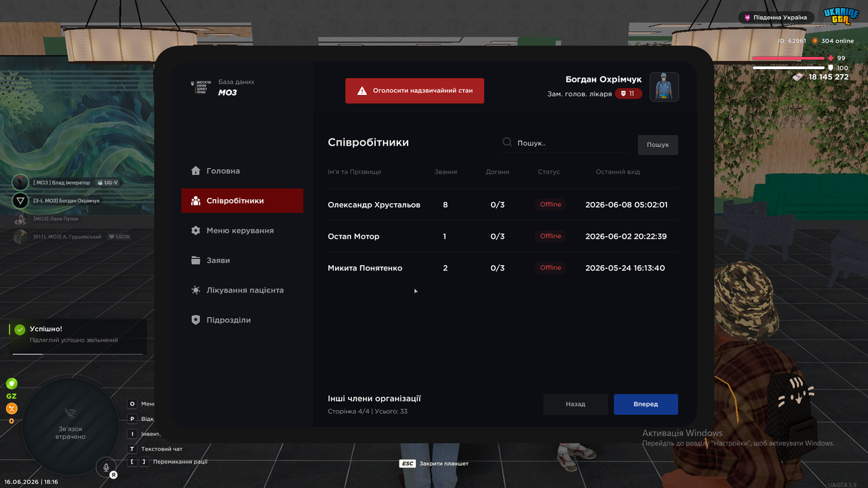Click the signal lost wifi icon

click(70, 413)
